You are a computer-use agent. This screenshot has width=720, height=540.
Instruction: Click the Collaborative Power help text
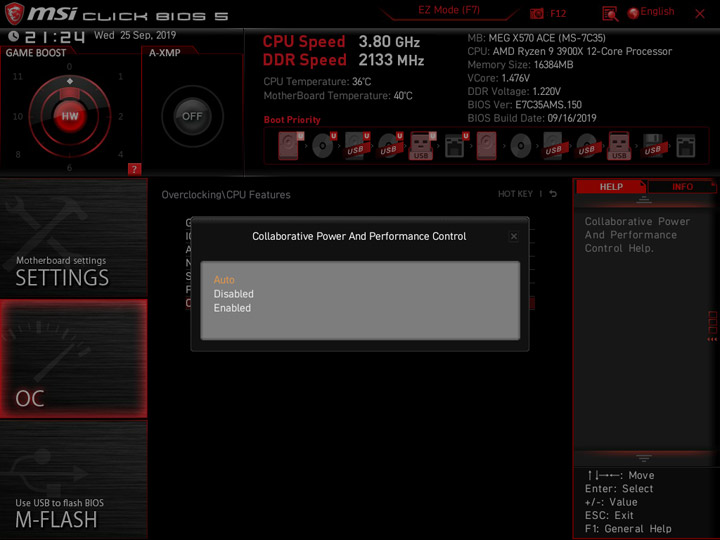637,235
